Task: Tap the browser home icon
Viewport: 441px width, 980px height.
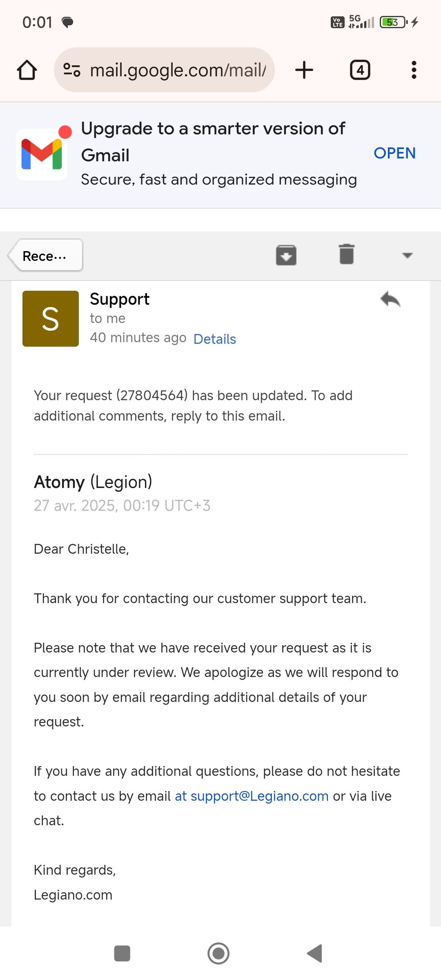Action: point(27,70)
